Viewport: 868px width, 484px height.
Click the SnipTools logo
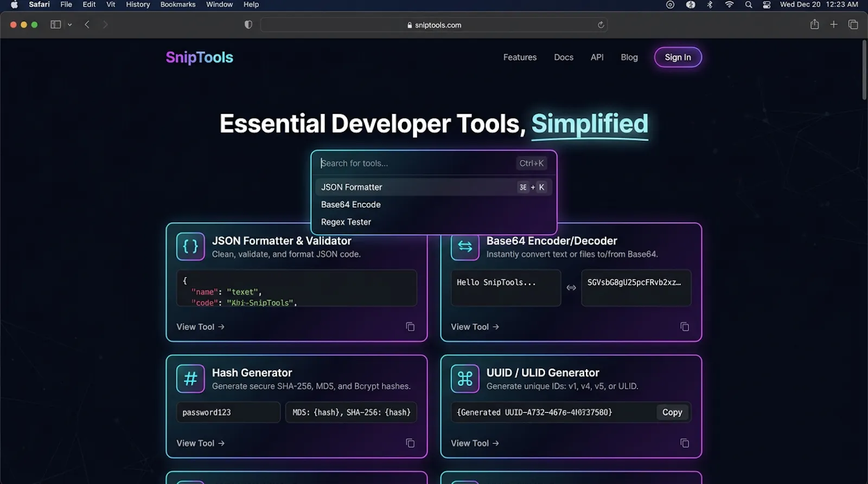click(x=199, y=57)
